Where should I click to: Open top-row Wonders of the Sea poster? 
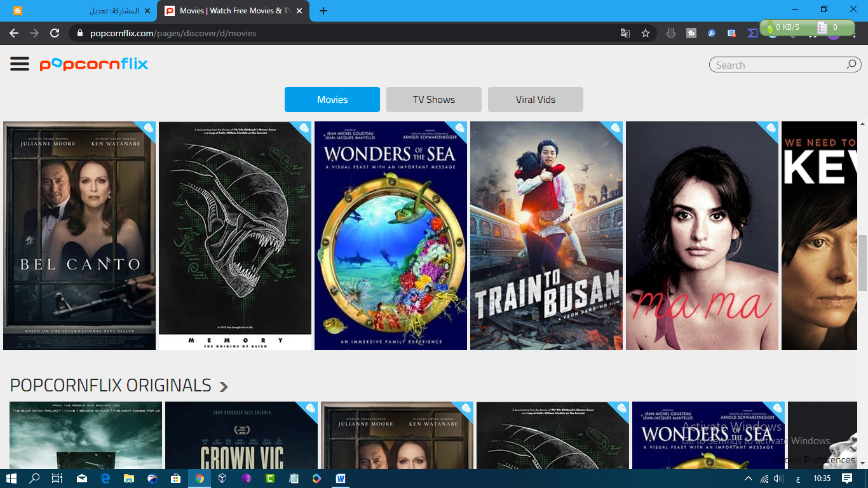[391, 236]
